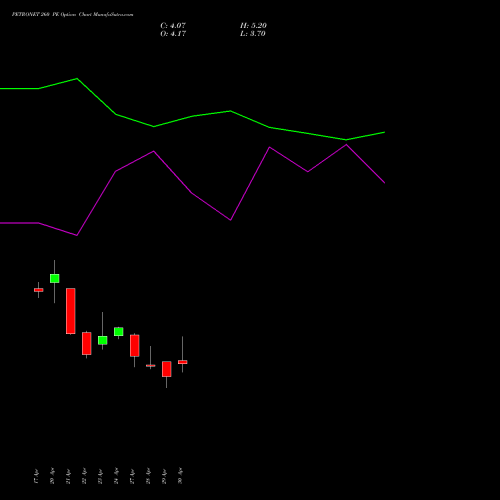Select the close value 'C: 4.07'
Viewport: 500px width, 500px height.
click(173, 25)
